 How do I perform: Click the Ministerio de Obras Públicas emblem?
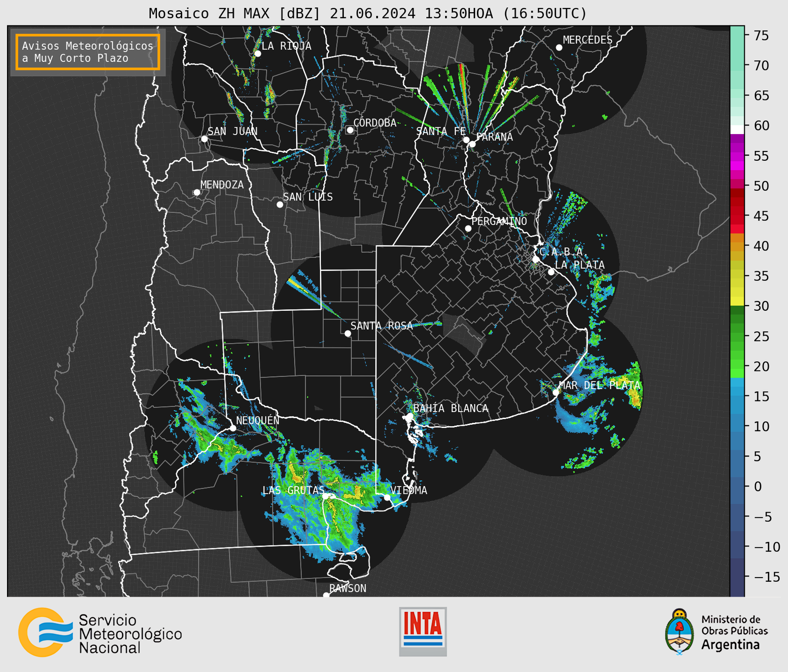click(x=680, y=631)
